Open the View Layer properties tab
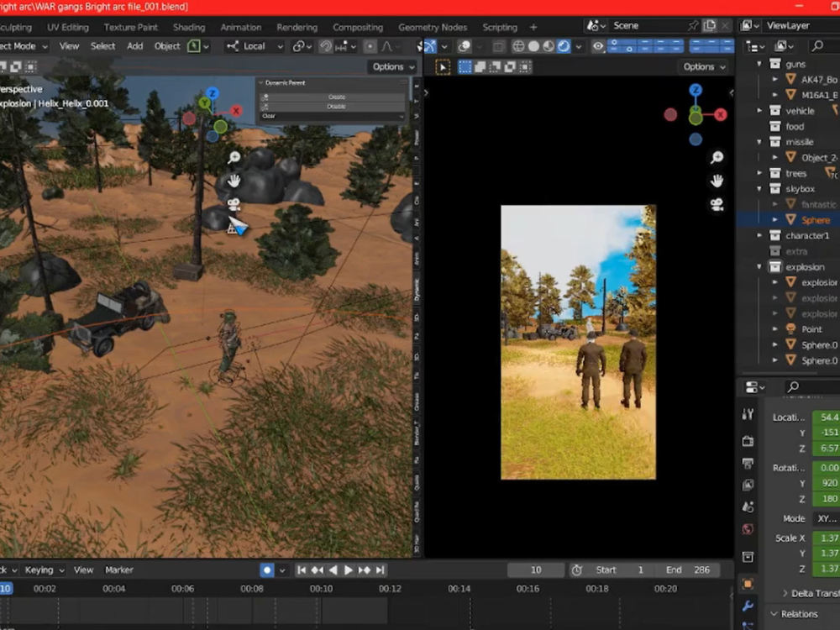Screen dimensions: 840x630 point(748,485)
